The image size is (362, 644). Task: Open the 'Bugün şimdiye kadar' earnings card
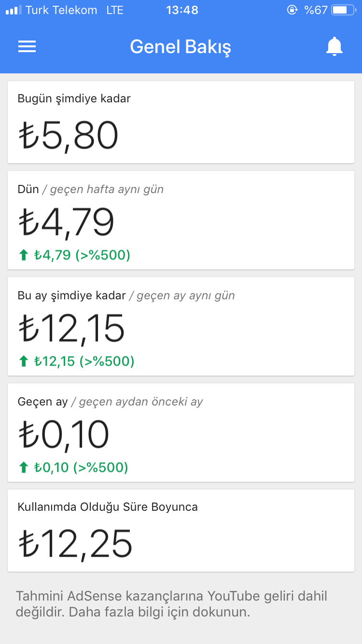click(181, 122)
